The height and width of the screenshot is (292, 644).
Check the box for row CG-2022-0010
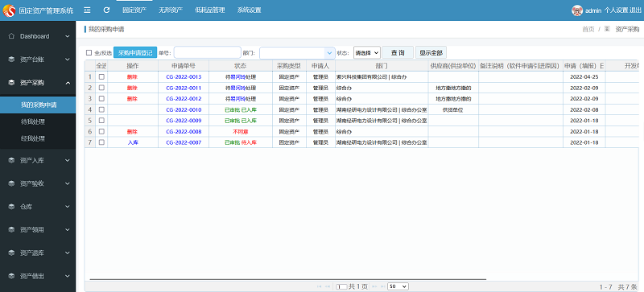point(101,109)
